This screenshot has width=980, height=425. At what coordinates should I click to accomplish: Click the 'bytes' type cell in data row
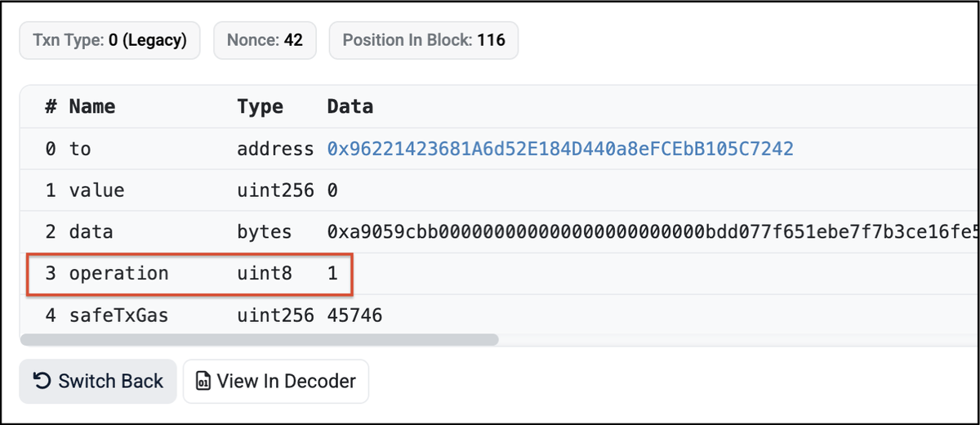tap(264, 232)
